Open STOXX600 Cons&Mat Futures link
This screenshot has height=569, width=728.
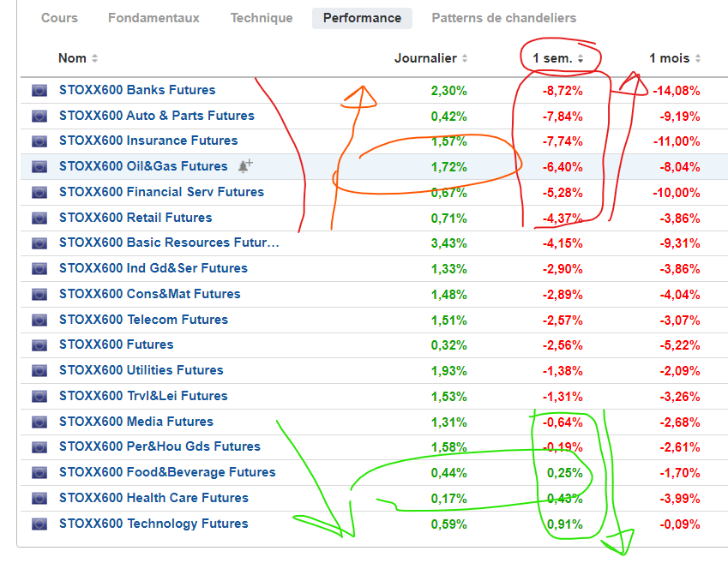pos(150,294)
